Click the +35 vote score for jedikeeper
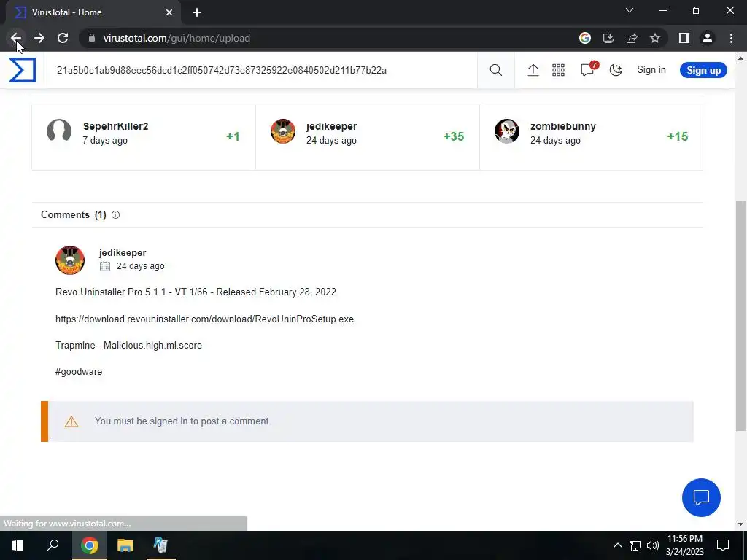Image resolution: width=747 pixels, height=560 pixels. [x=454, y=136]
